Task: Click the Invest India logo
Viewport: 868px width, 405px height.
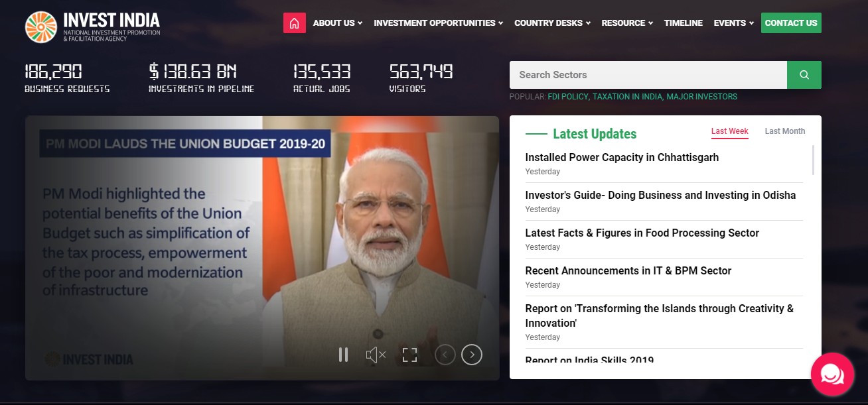Action: (x=92, y=27)
